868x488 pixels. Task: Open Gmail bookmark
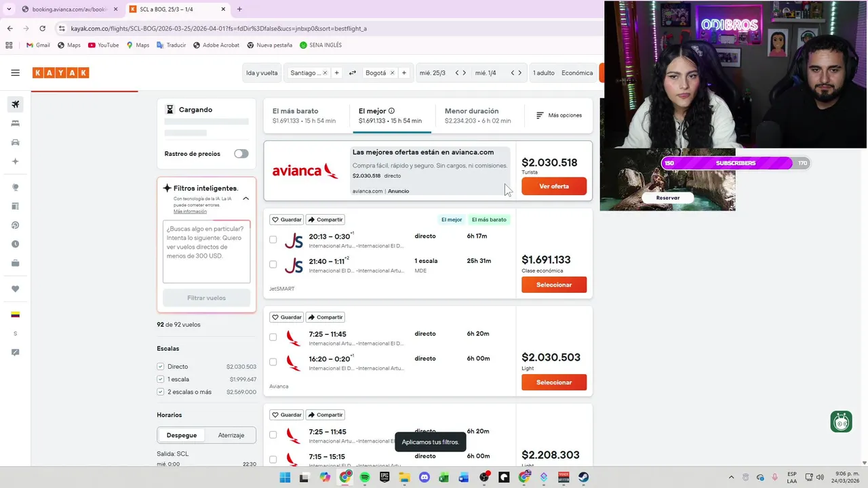38,45
